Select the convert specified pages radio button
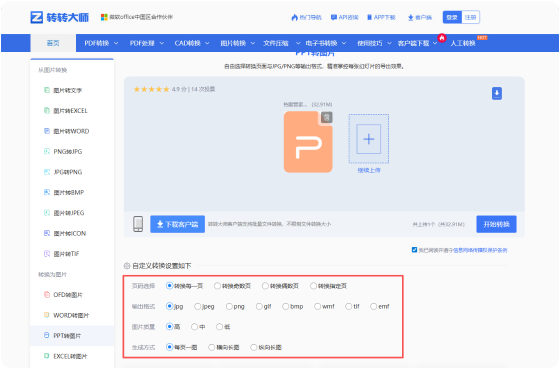Image resolution: width=560 pixels, height=369 pixels. (x=313, y=286)
